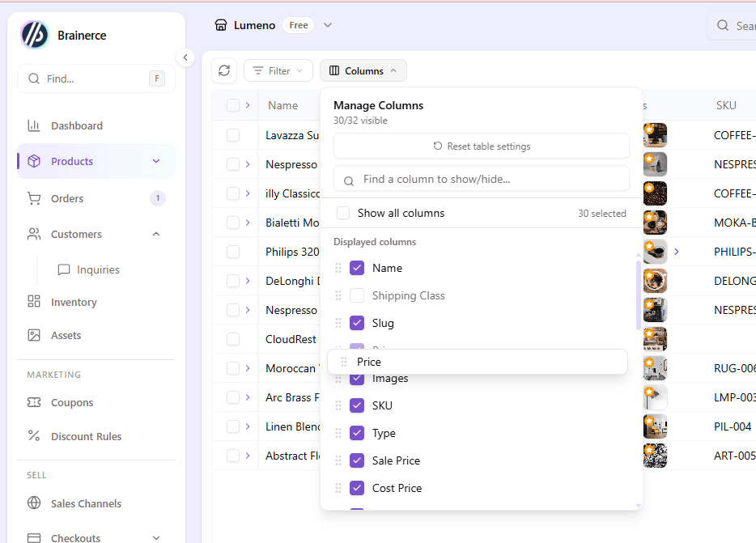Click the F shortcut key badge in Find

[157, 78]
